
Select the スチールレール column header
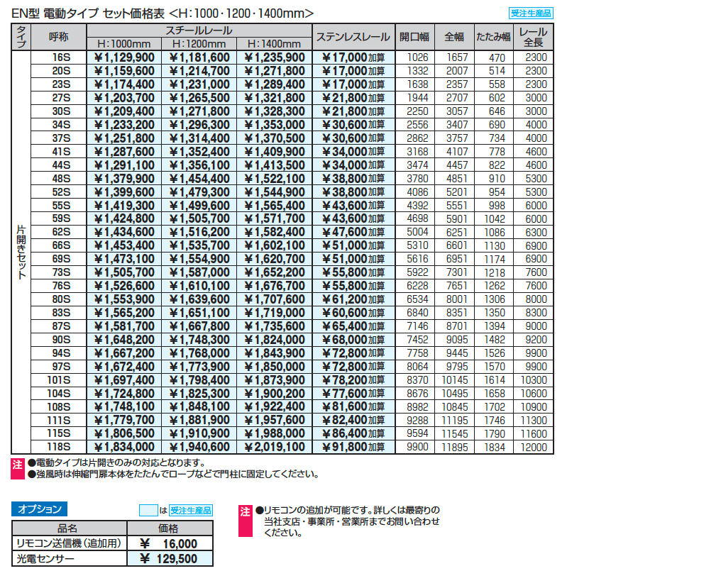[199, 30]
